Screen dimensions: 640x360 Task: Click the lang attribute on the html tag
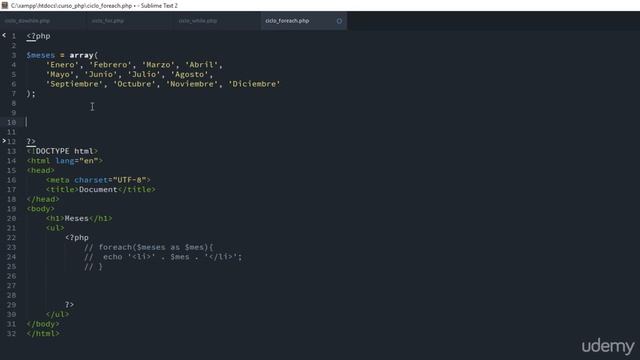(64, 161)
